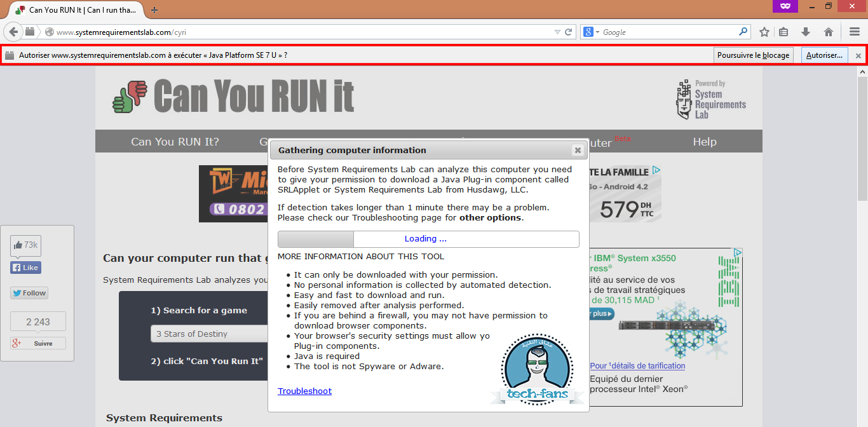The width and height of the screenshot is (868, 427).
Task: Click "Poursuivre le blocage" in notification bar
Action: (754, 55)
